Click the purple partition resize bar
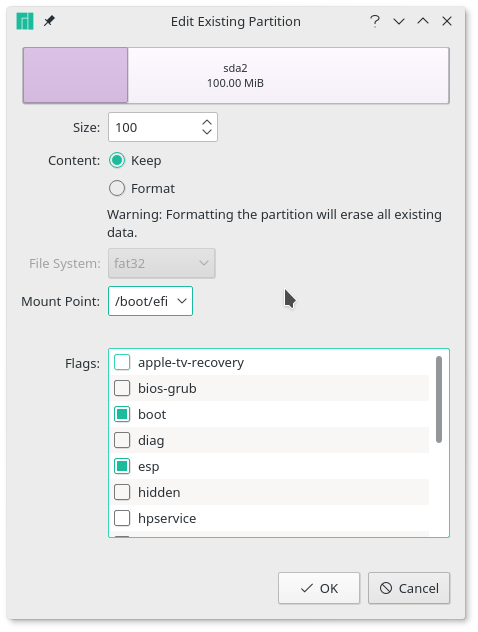The image size is (478, 632). (x=75, y=75)
